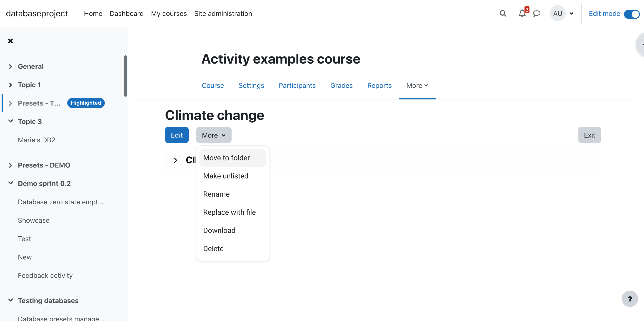Collapse the Topic 3 section
The image size is (644, 321).
10,121
